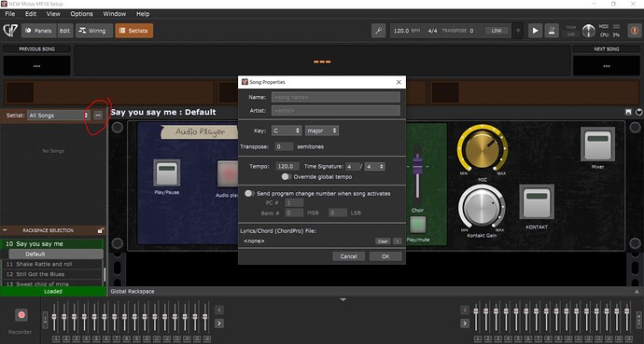This screenshot has height=344, width=644.
Task: Click the Clear button for ChordPro file
Action: coord(383,241)
